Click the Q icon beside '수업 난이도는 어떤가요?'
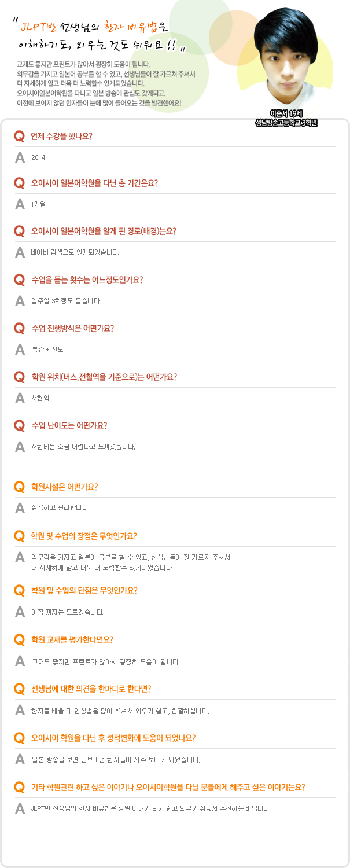 point(20,426)
